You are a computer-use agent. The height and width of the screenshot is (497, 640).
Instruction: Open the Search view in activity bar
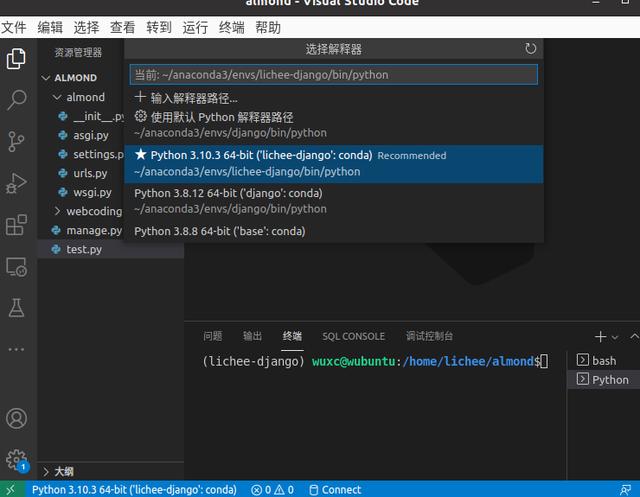pyautogui.click(x=16, y=100)
